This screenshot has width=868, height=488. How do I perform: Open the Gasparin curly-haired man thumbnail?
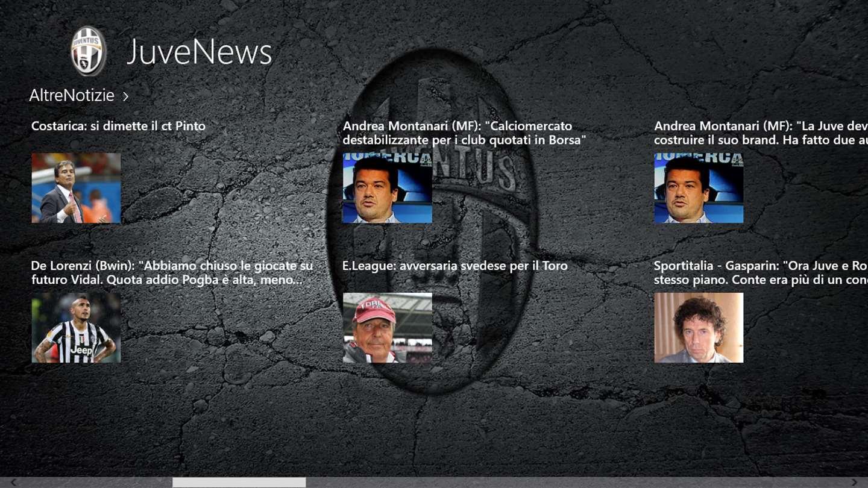pyautogui.click(x=699, y=328)
